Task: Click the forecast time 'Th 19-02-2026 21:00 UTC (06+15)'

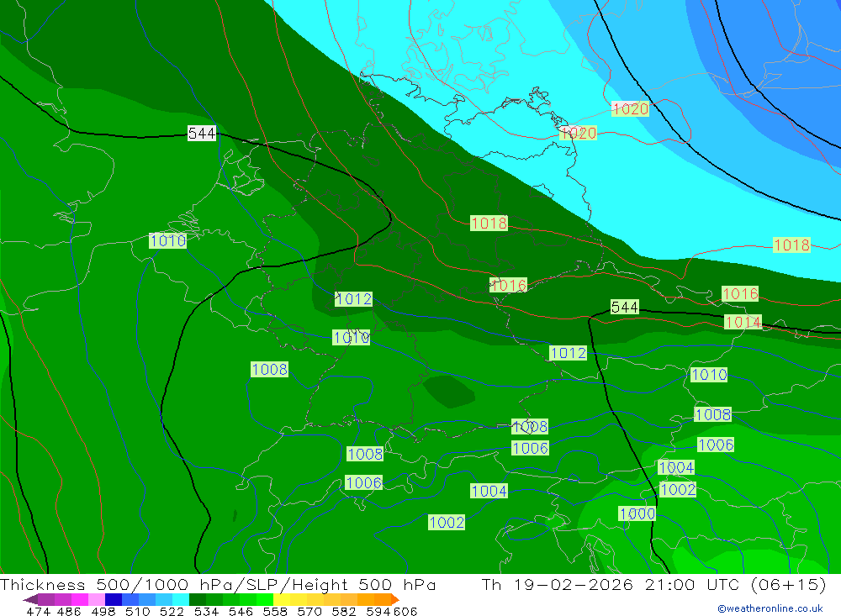Action: pyautogui.click(x=653, y=584)
